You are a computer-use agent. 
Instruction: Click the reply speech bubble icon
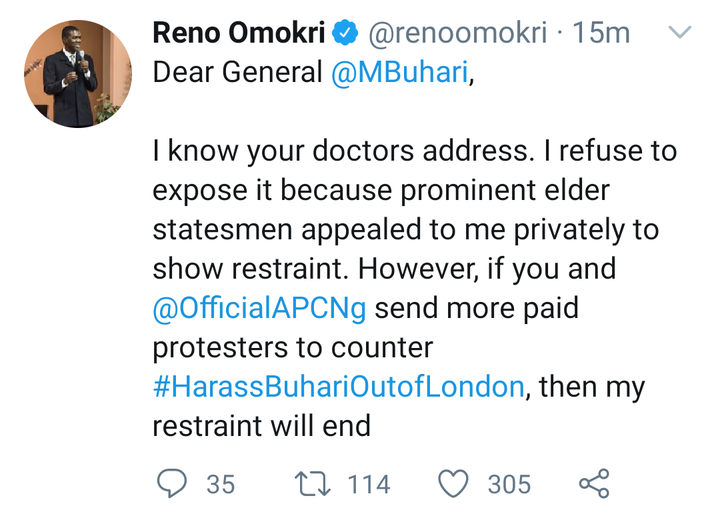172,484
